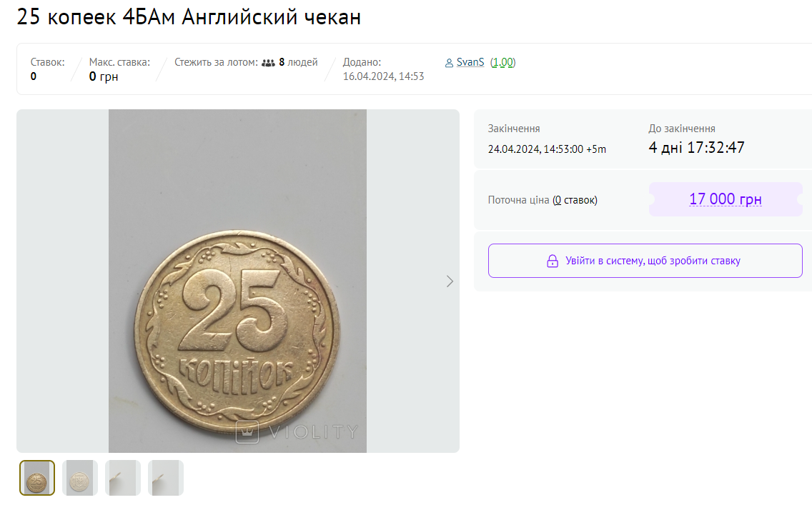The height and width of the screenshot is (505, 812).
Task: Click the user icon before SvanS
Action: (x=449, y=63)
